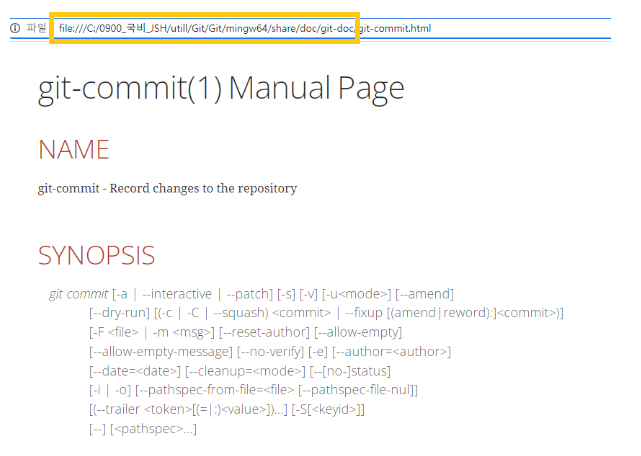Click the last synopsis line '[--] [<pathspec>...]'
This screenshot has height=456, width=641.
coord(143,429)
